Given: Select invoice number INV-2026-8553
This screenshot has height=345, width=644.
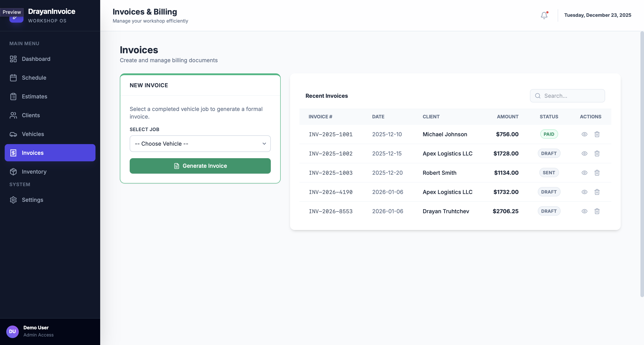Looking at the screenshot, I should [x=330, y=211].
